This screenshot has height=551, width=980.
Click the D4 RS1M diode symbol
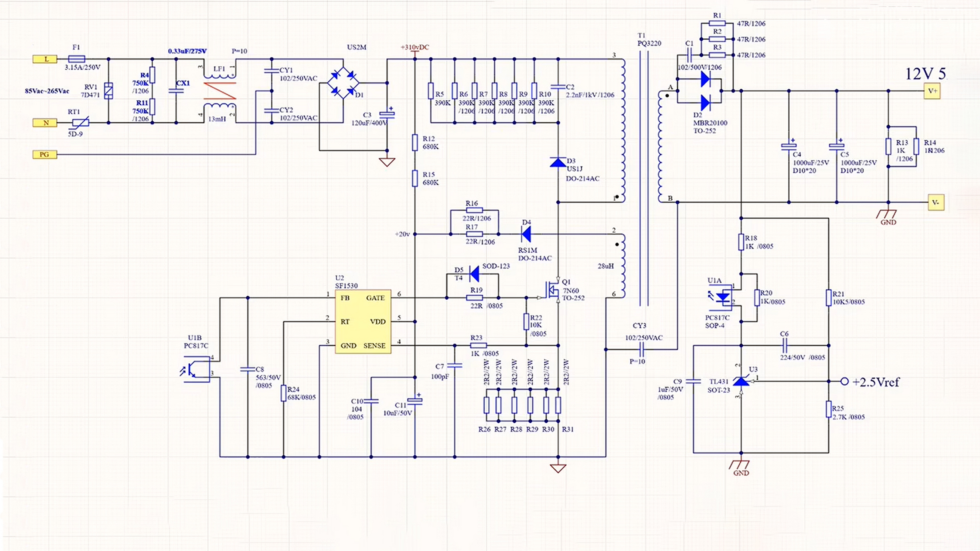tap(526, 234)
